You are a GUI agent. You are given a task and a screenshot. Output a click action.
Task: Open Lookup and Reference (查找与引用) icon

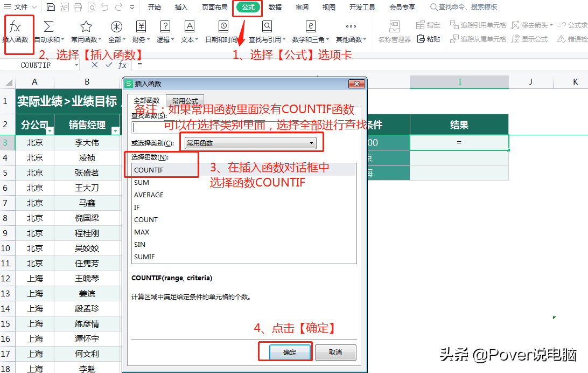coord(267,26)
